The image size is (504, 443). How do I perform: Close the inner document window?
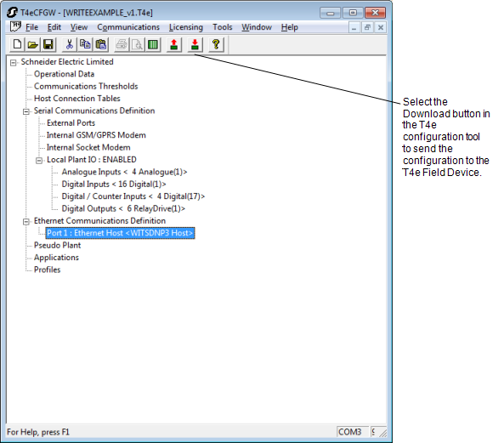(x=381, y=28)
